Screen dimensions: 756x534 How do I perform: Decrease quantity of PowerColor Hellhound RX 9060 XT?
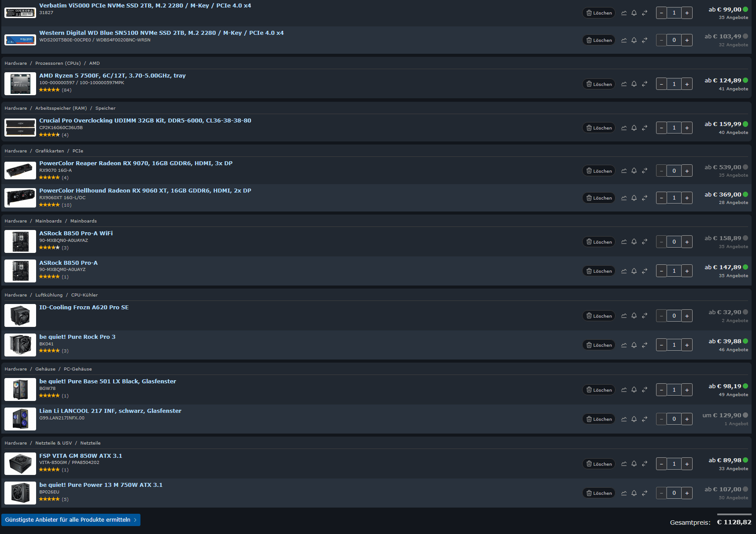661,198
